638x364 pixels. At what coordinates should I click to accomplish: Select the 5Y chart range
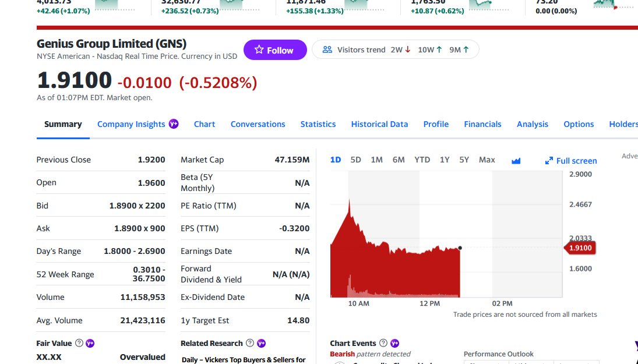464,160
